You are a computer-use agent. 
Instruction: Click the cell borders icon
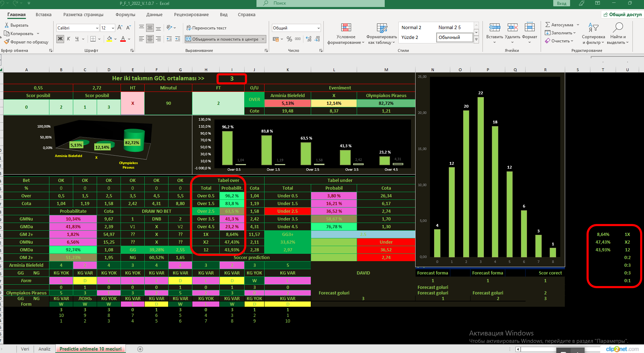pos(93,39)
